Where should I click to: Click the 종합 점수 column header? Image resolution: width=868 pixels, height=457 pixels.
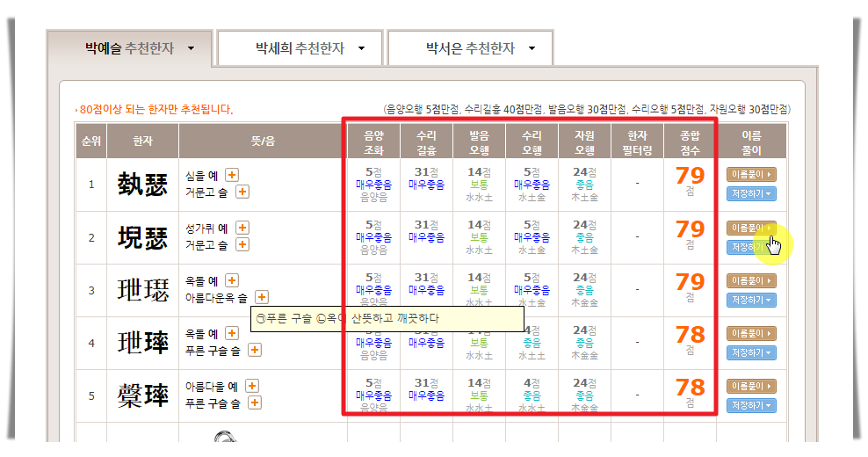(690, 141)
